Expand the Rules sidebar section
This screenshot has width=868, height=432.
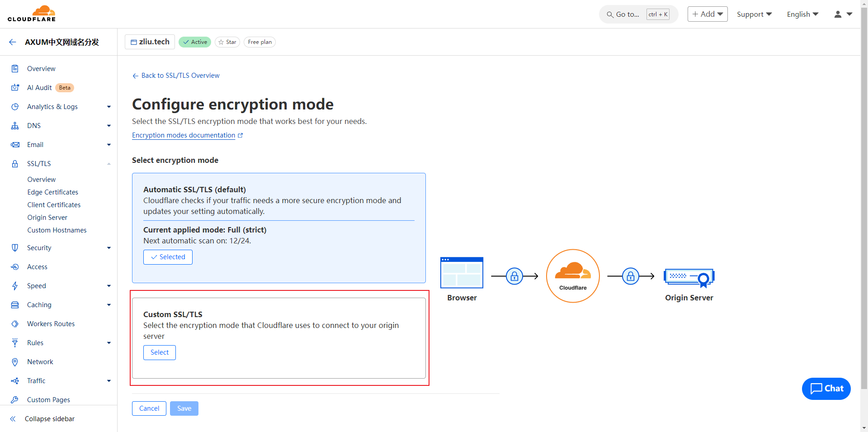click(109, 343)
